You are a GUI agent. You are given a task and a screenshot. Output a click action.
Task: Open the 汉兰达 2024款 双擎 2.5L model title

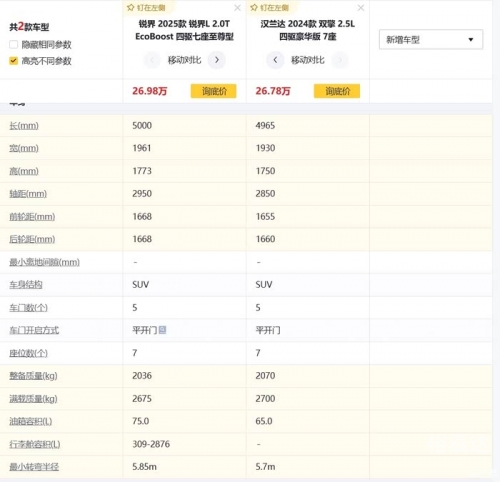(308, 30)
